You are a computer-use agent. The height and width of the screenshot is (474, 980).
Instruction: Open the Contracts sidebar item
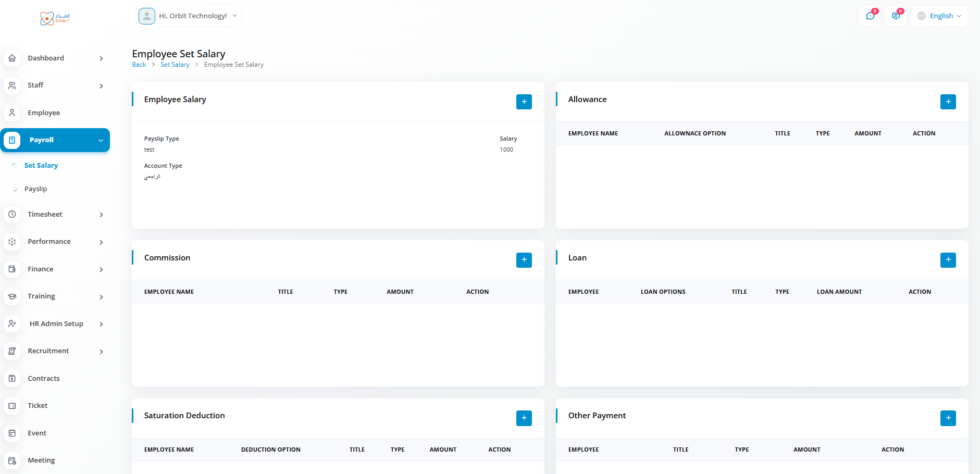point(44,379)
